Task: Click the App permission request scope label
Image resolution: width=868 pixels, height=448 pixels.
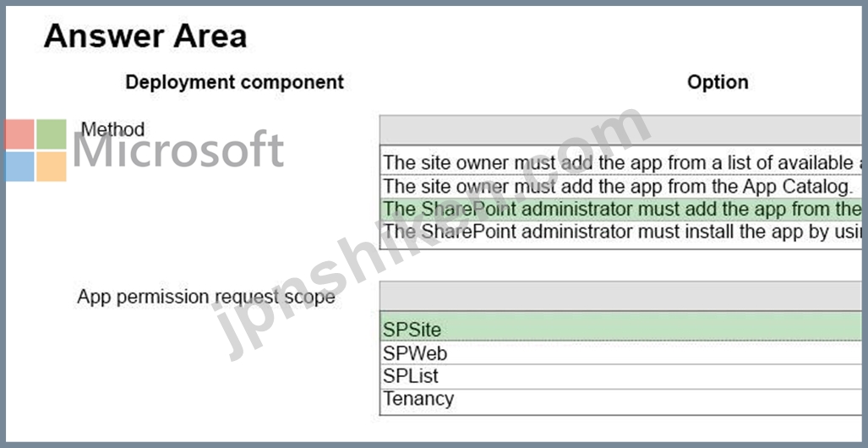Action: [x=206, y=297]
